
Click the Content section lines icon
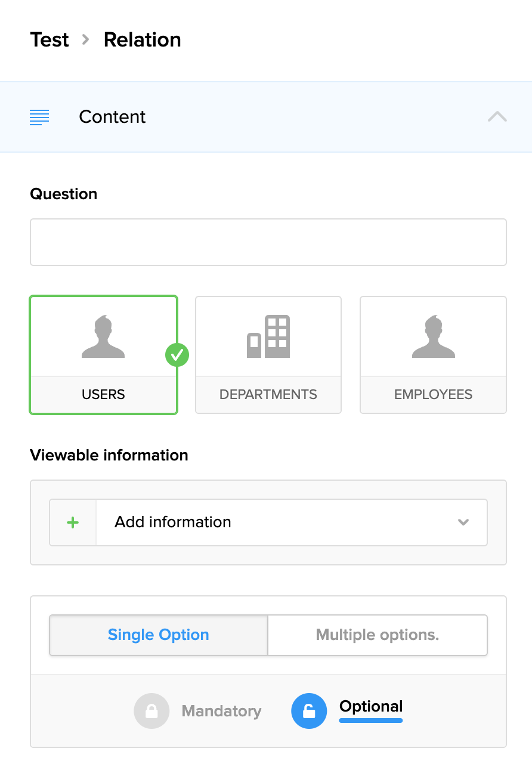(39, 118)
